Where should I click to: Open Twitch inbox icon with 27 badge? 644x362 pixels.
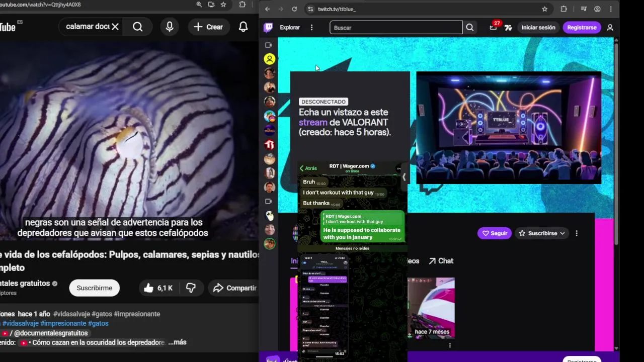[494, 27]
